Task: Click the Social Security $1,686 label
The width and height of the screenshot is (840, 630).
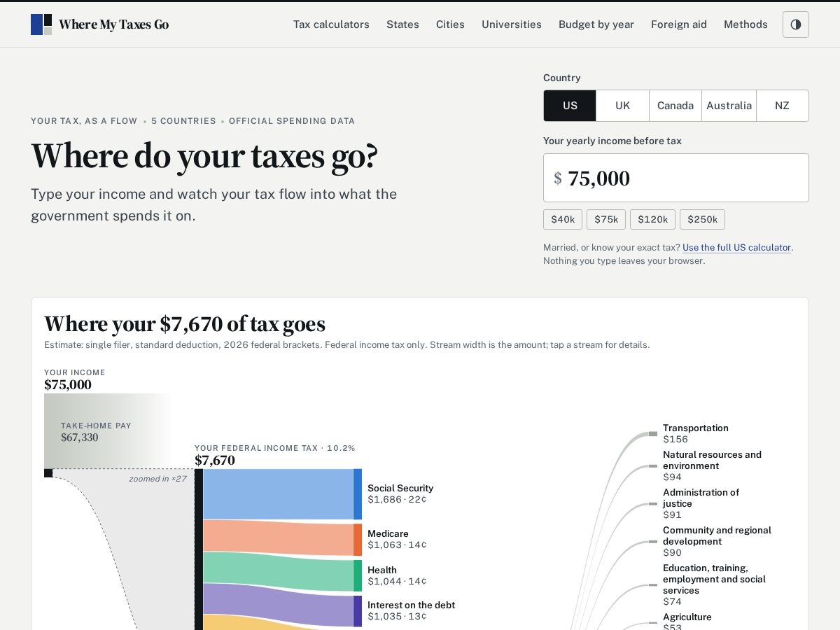Action: [x=400, y=493]
